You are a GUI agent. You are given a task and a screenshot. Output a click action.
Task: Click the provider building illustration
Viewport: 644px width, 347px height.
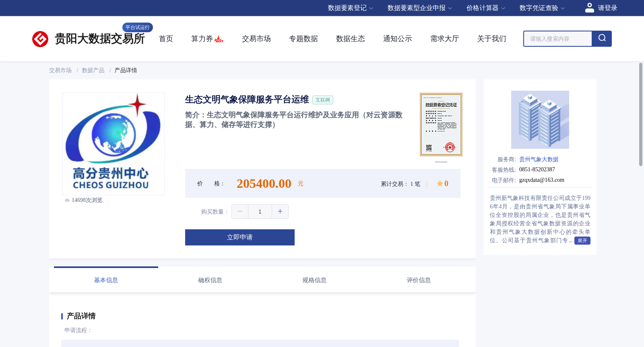(540, 120)
